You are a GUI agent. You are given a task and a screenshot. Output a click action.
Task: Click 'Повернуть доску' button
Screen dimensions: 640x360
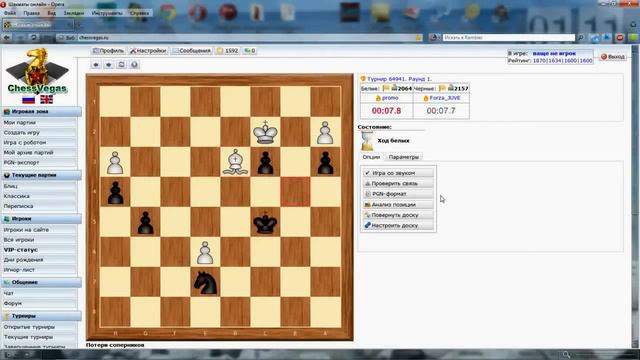click(x=398, y=215)
